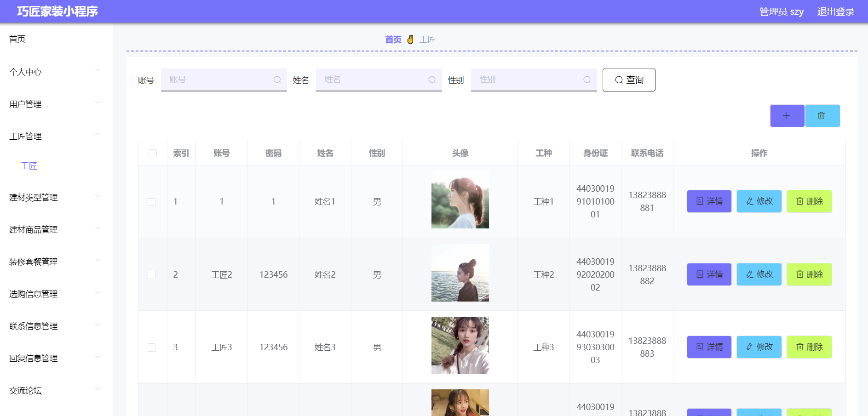The height and width of the screenshot is (416, 868).
Task: Click the trash icon batch delete button
Action: 822,116
